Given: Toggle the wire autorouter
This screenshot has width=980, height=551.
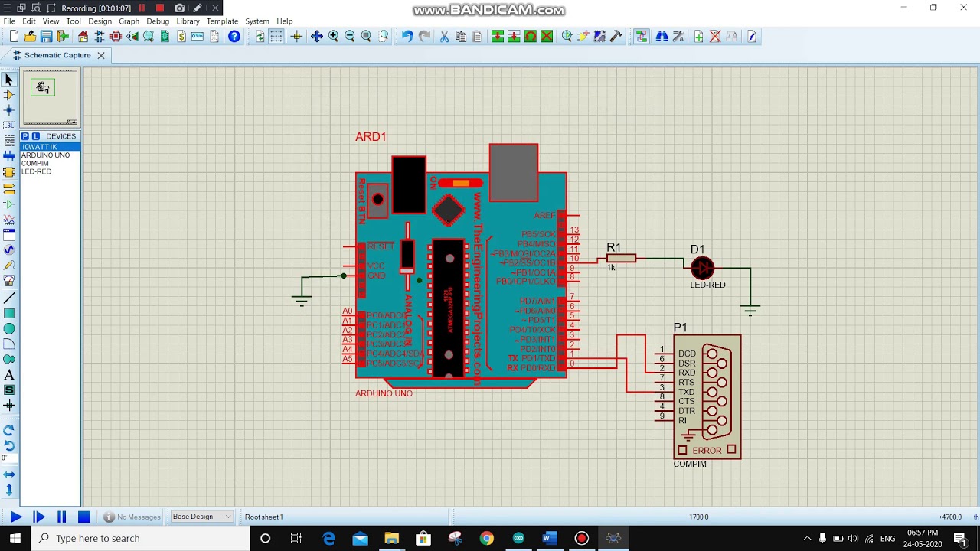Looking at the screenshot, I should point(642,37).
